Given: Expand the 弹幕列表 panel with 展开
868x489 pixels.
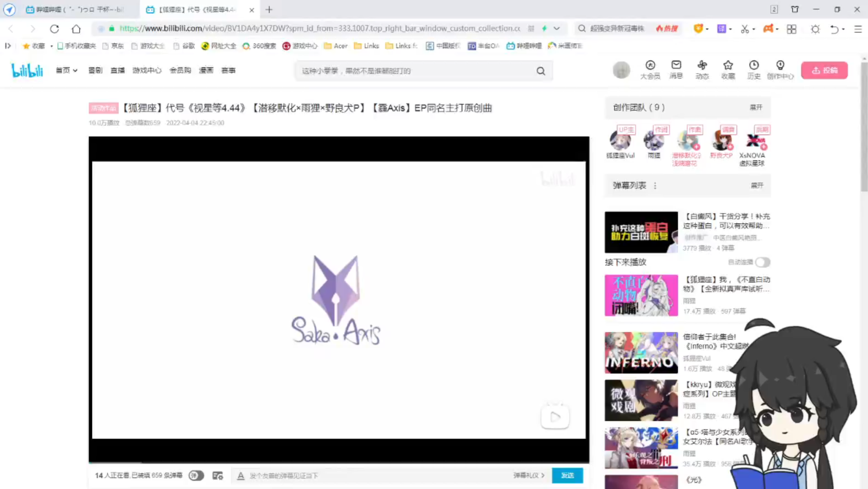Looking at the screenshot, I should 757,186.
